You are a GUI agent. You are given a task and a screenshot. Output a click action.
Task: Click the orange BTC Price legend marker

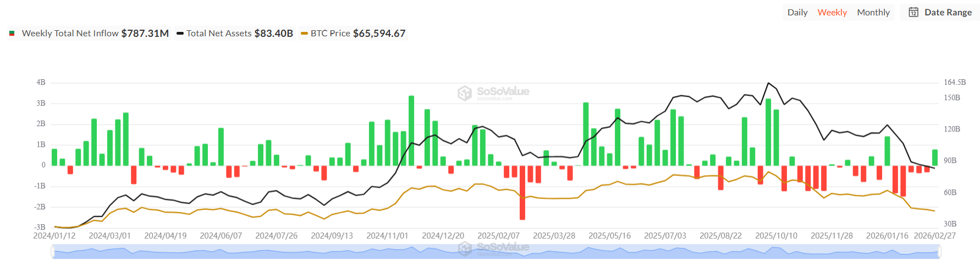(x=304, y=34)
